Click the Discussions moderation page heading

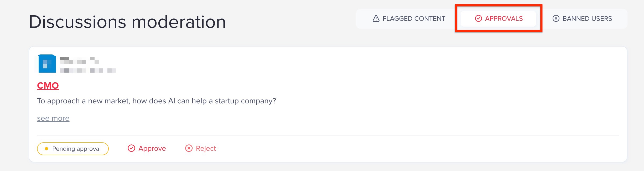click(127, 22)
